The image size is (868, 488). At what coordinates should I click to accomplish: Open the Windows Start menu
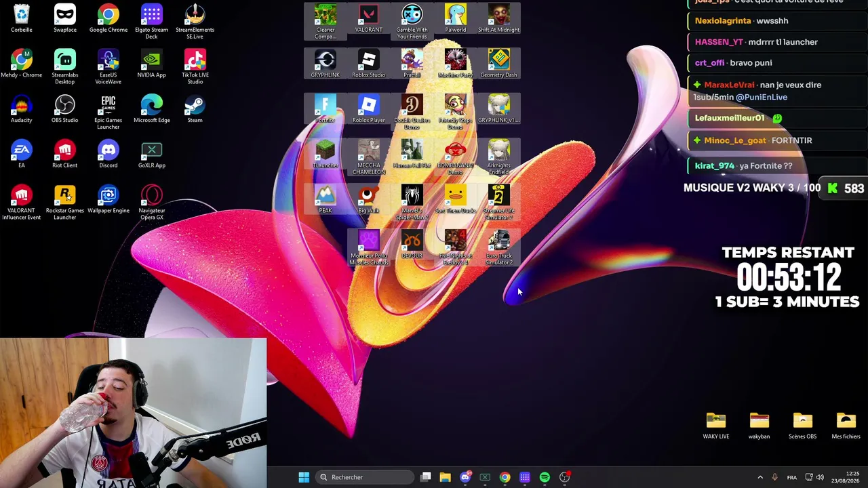point(304,477)
